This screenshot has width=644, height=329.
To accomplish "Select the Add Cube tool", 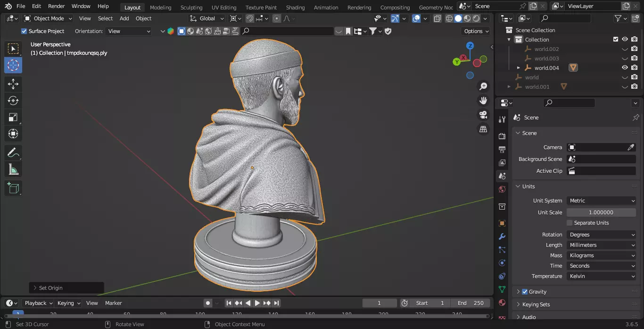I will (x=13, y=188).
